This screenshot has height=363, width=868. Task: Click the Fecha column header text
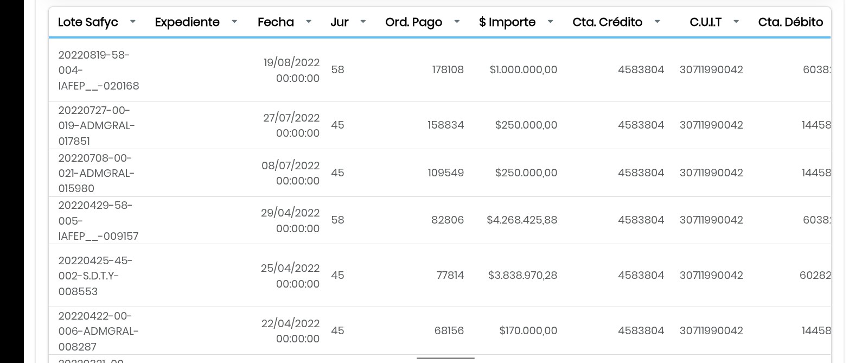pyautogui.click(x=276, y=22)
